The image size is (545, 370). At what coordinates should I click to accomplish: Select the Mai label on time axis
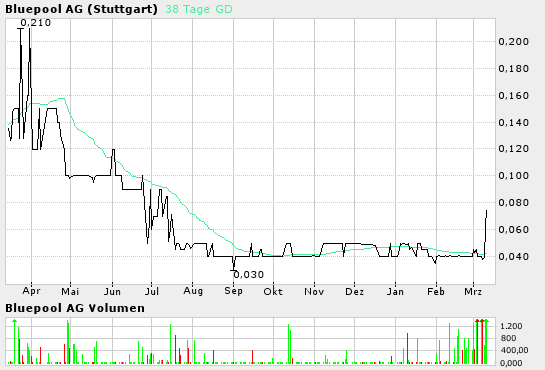tap(70, 291)
